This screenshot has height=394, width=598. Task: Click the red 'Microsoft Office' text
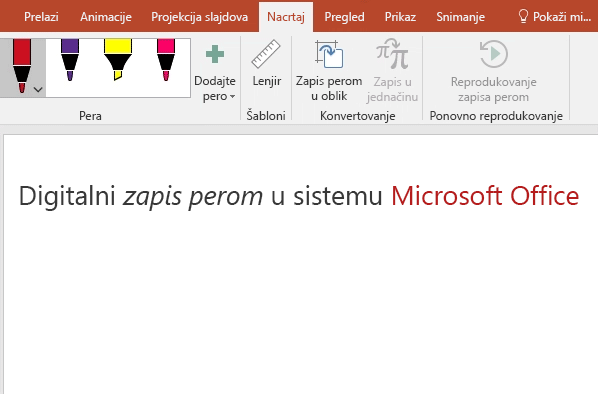(485, 196)
